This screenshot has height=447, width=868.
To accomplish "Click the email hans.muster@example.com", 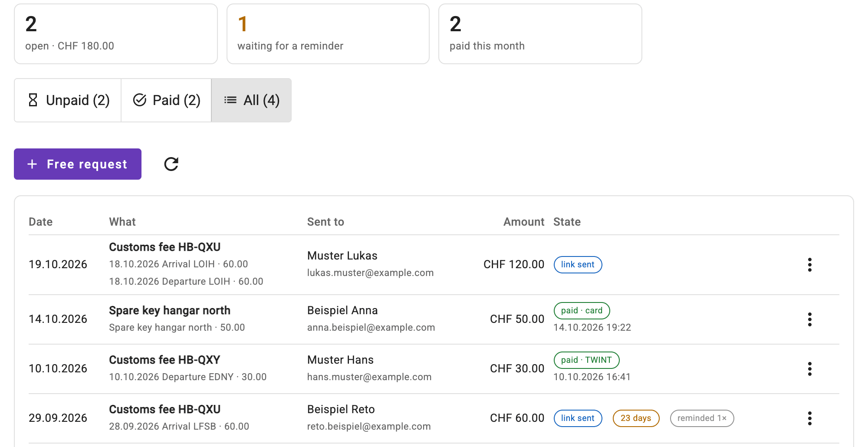I will pos(369,377).
